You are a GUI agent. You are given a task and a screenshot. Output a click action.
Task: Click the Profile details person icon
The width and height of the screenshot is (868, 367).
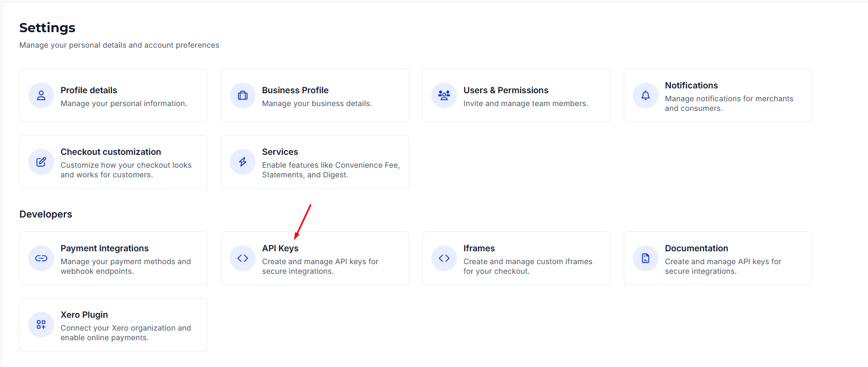[41, 95]
